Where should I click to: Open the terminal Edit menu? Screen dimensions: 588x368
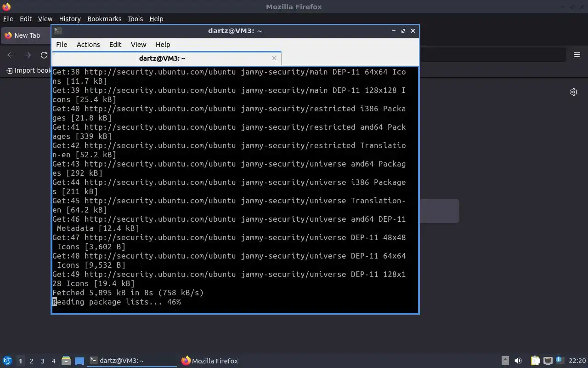click(115, 45)
